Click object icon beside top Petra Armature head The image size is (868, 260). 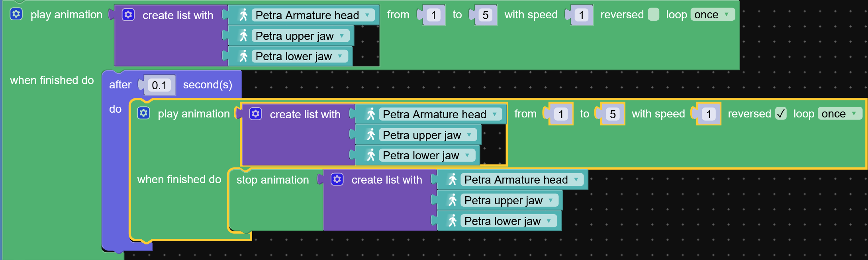point(243,15)
